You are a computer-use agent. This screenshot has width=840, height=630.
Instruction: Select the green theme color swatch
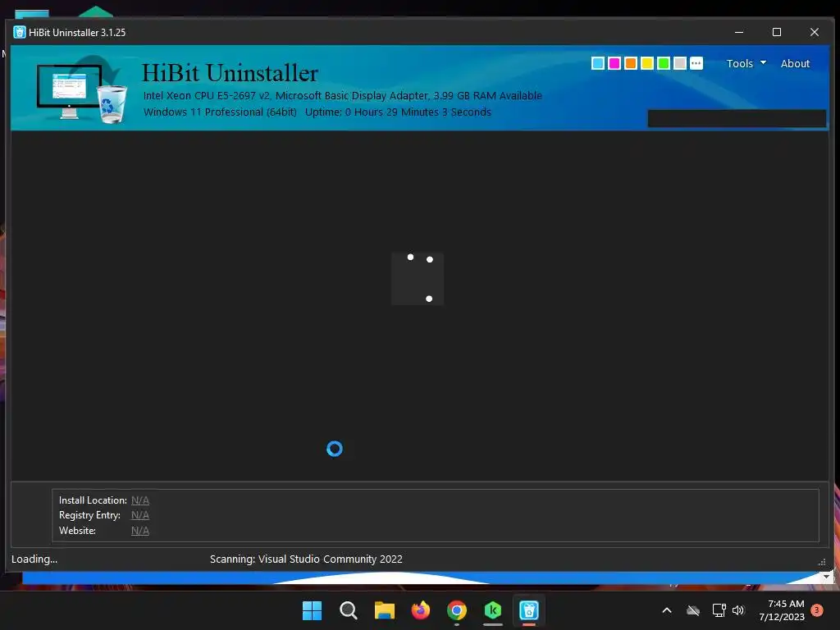(663, 63)
